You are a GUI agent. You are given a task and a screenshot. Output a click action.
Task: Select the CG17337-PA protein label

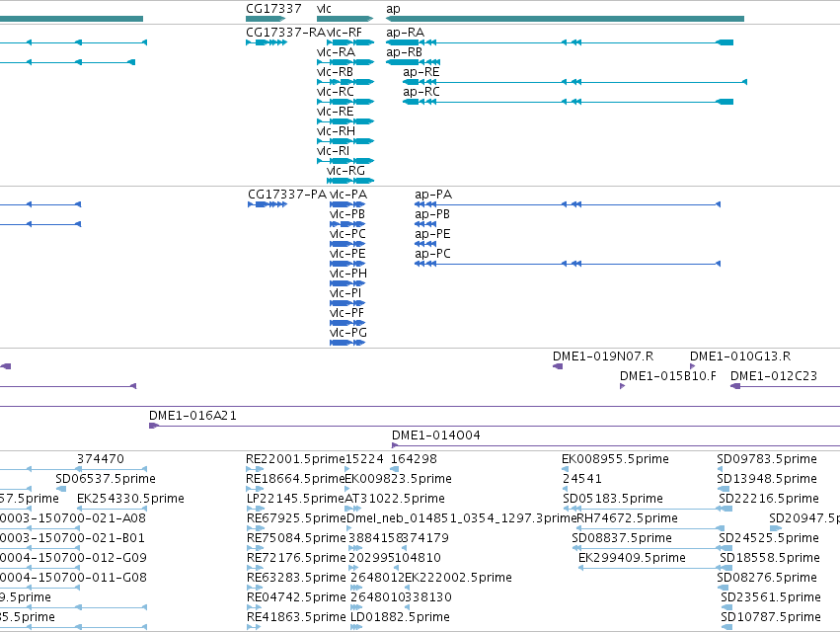click(287, 195)
